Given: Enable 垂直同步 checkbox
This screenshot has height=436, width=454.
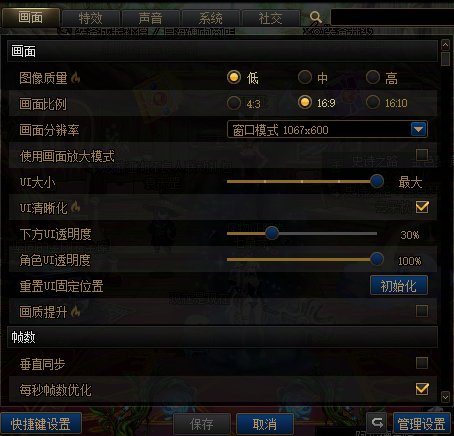Looking at the screenshot, I should pyautogui.click(x=422, y=363).
